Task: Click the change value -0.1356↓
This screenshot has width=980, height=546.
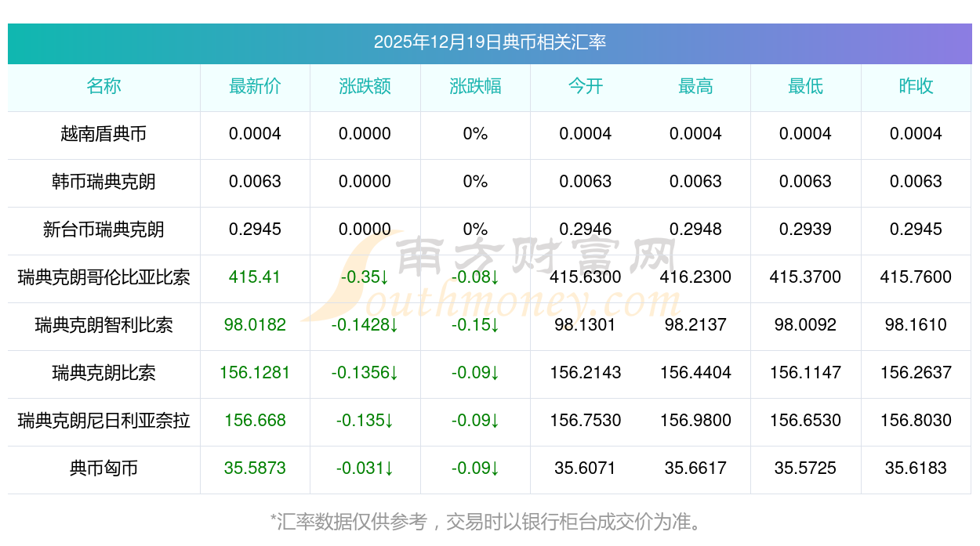Action: pyautogui.click(x=365, y=373)
